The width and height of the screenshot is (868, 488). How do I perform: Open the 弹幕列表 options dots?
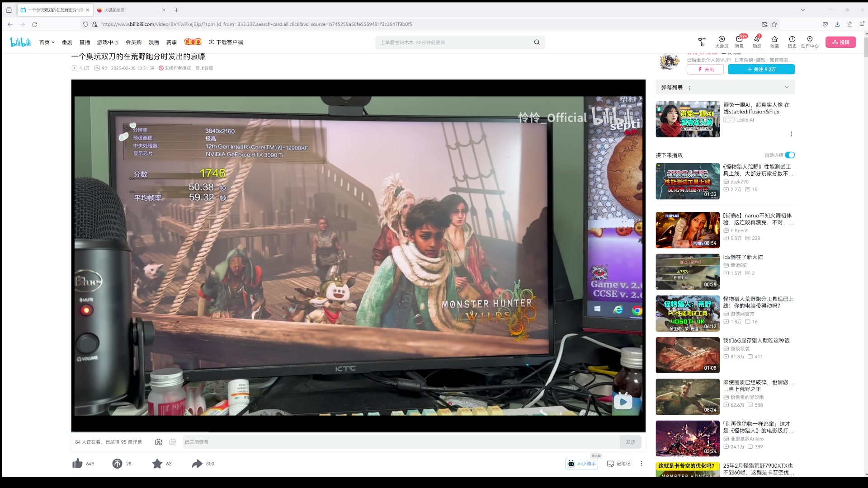pyautogui.click(x=690, y=88)
